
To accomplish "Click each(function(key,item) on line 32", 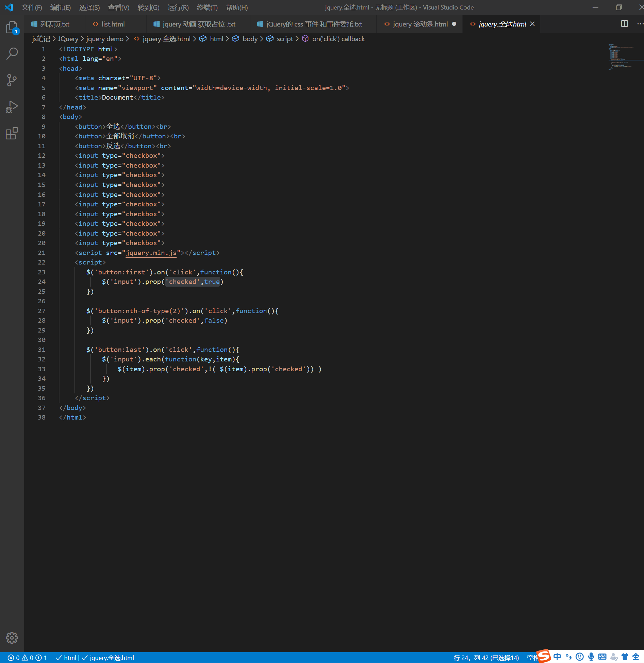I will [x=190, y=359].
